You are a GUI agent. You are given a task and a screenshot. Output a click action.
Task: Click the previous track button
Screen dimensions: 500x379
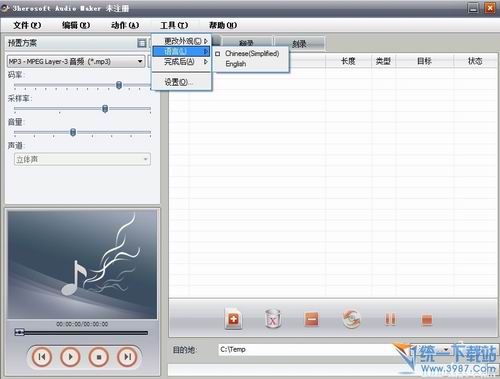(x=42, y=357)
